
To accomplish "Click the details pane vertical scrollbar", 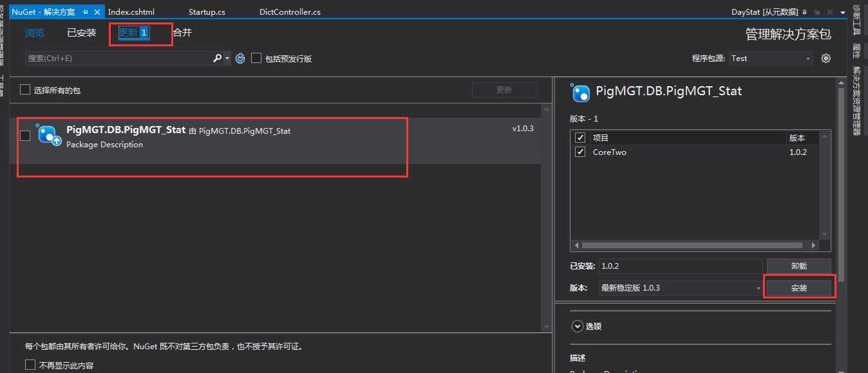I will (x=841, y=183).
